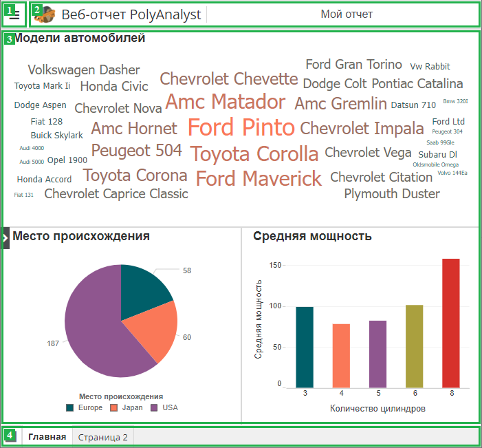The width and height of the screenshot is (482, 448).
Task: Select Oldsmobile Omega in the word cloud
Action: point(435,164)
